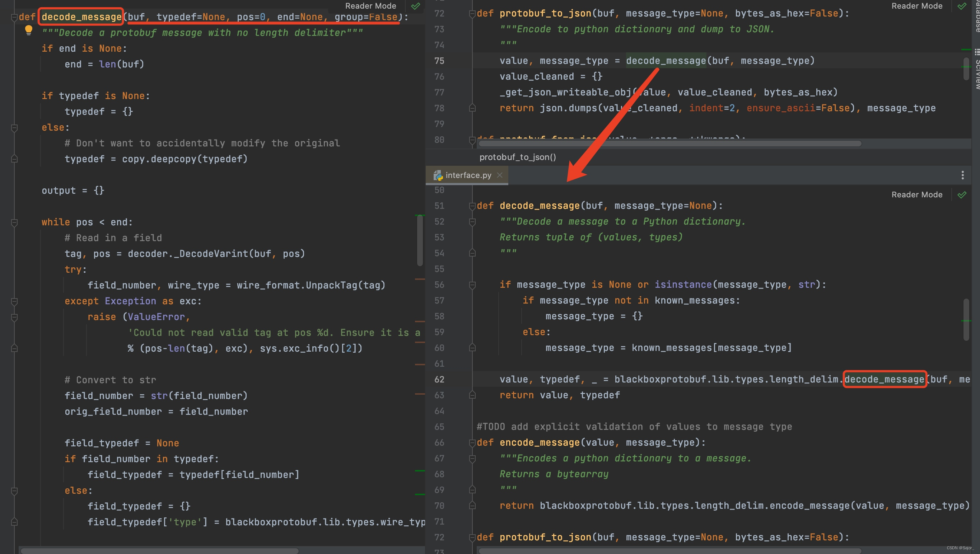The height and width of the screenshot is (554, 980).
Task: Click _get_json_writeable_obj on line 77
Action: [565, 93]
